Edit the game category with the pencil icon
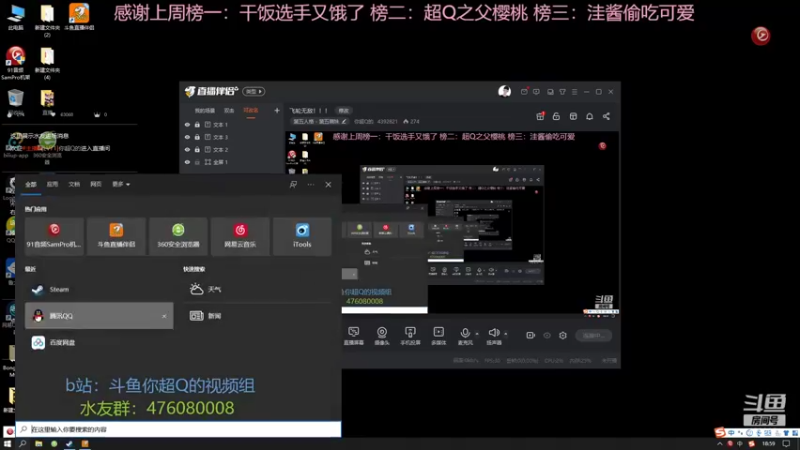Viewport: 800px width, 450px height. (344, 121)
